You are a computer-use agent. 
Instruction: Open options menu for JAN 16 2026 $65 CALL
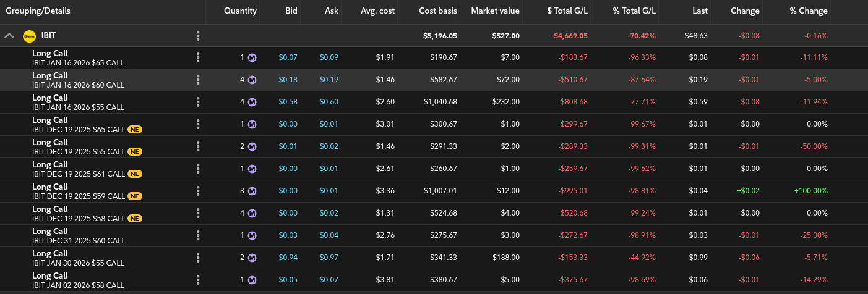198,57
